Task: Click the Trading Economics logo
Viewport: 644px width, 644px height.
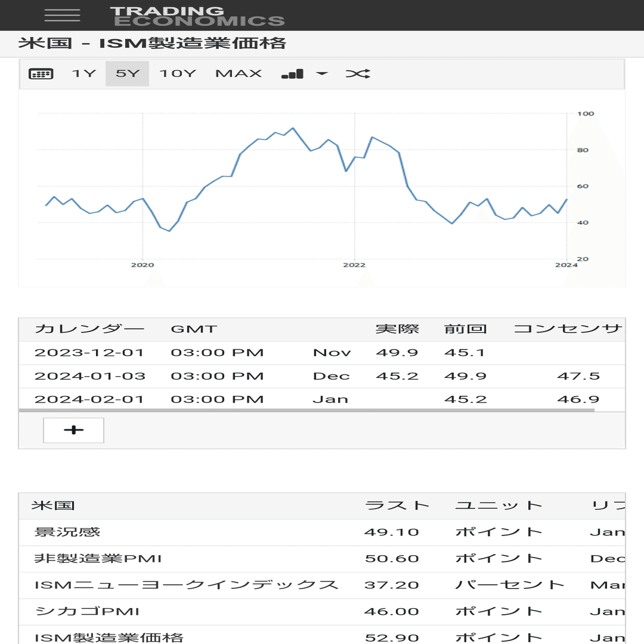Action: pyautogui.click(x=197, y=17)
